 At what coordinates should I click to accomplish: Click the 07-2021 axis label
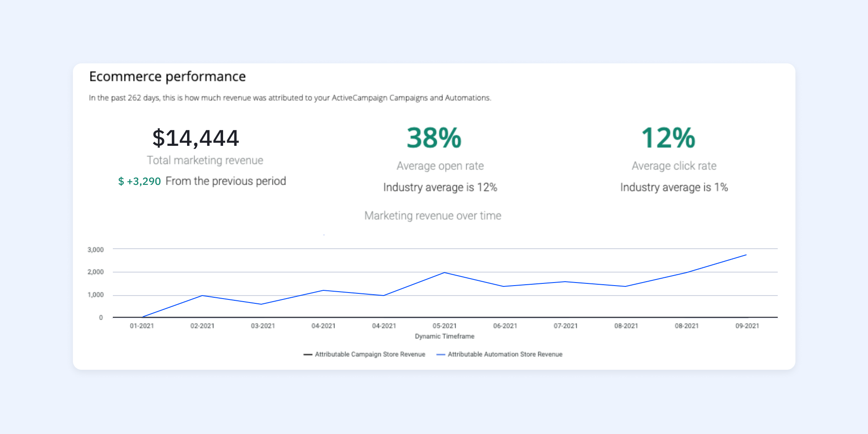(x=566, y=326)
